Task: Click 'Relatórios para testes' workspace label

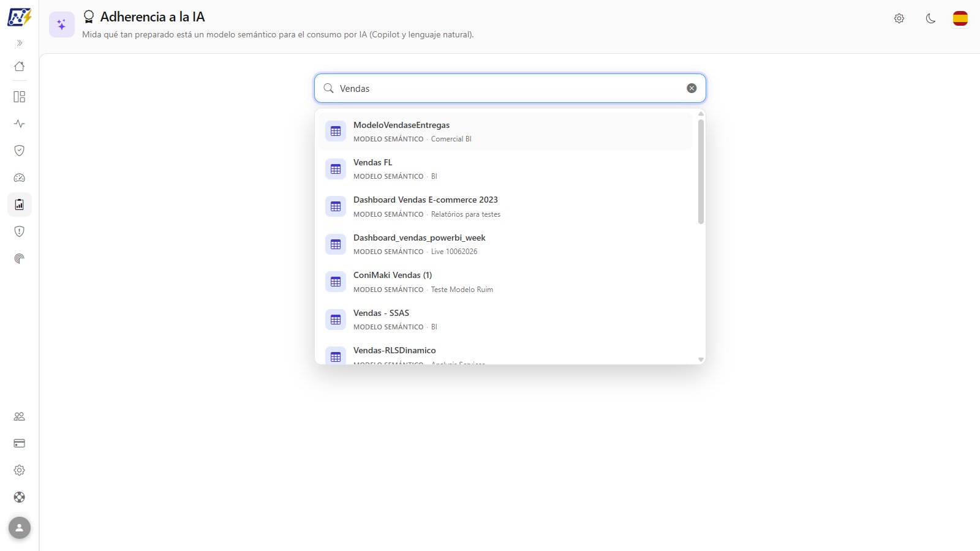Action: pos(466,214)
